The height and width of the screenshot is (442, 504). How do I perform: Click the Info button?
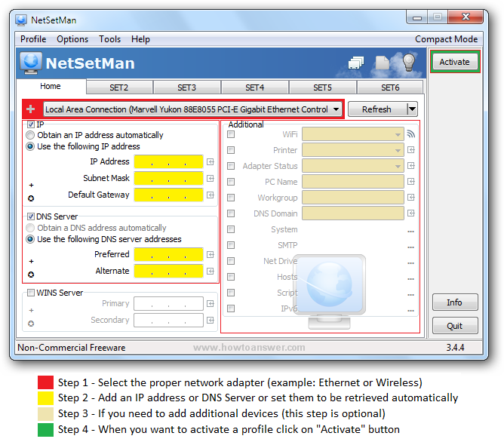(x=454, y=302)
